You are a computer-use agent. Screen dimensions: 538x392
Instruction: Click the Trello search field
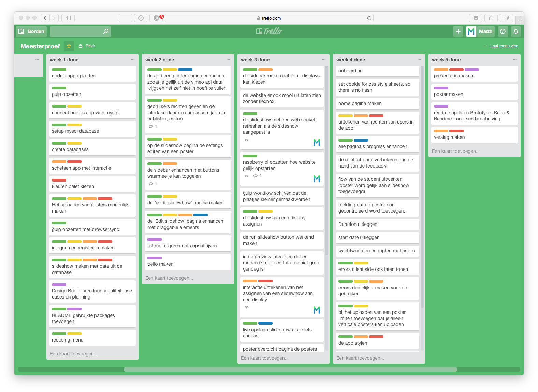[81, 31]
